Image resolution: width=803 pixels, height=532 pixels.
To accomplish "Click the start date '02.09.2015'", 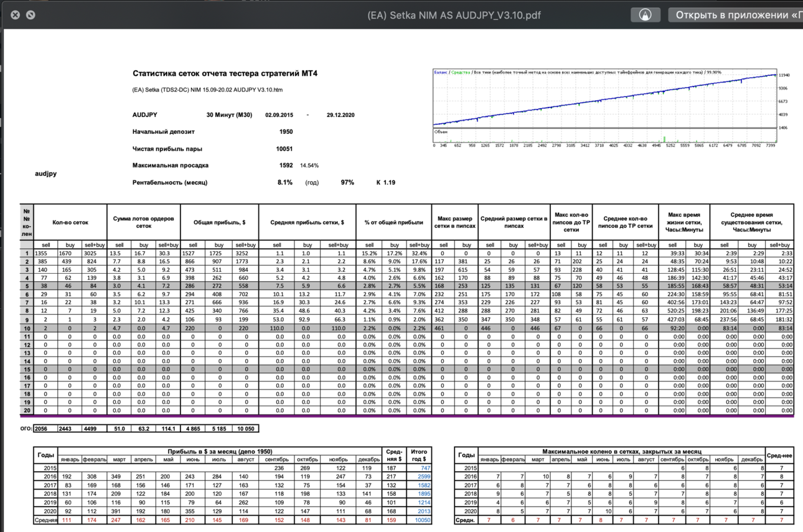I will pos(279,115).
